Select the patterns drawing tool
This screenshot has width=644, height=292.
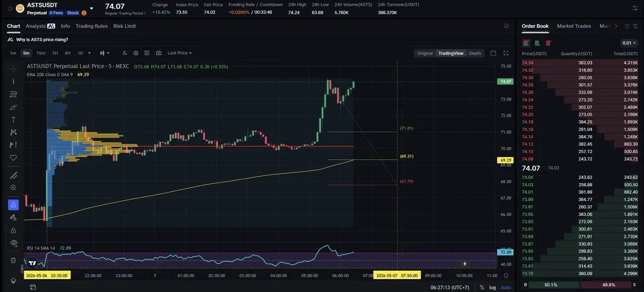tap(13, 132)
